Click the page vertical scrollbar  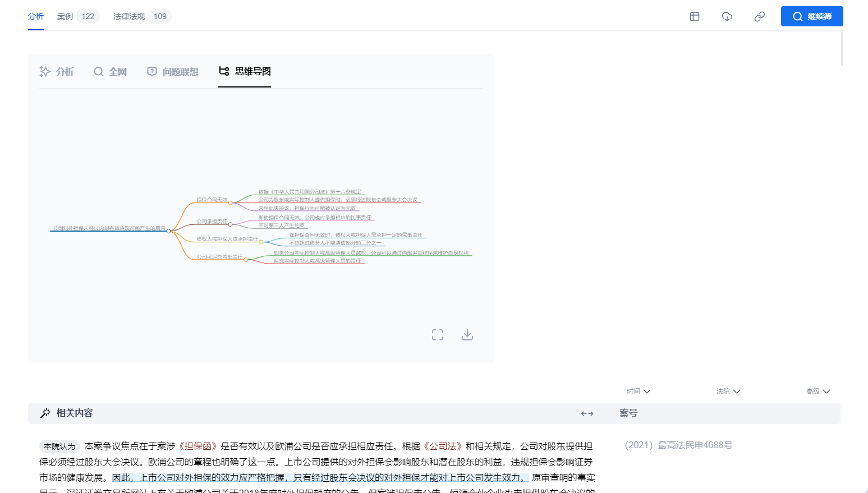click(842, 49)
